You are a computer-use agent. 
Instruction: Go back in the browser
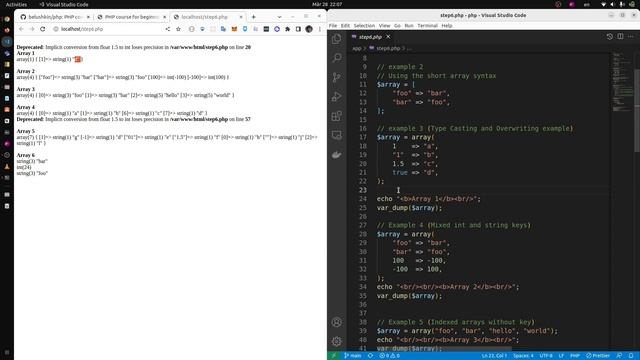[21, 29]
